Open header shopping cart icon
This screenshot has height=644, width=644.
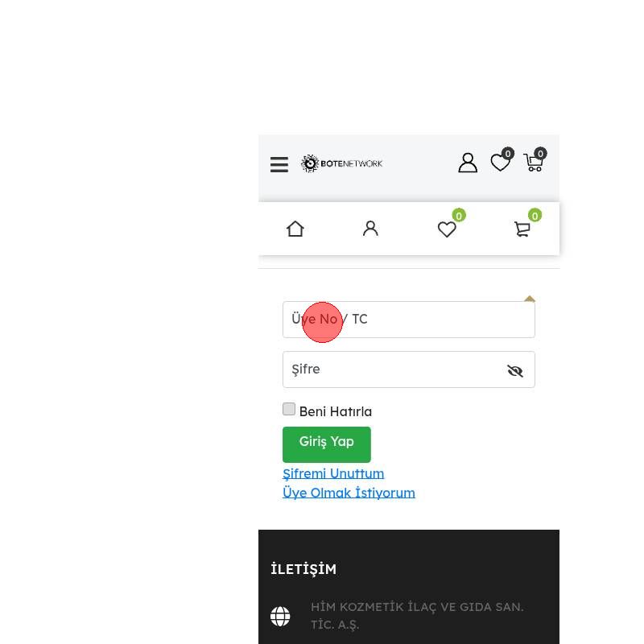click(535, 159)
